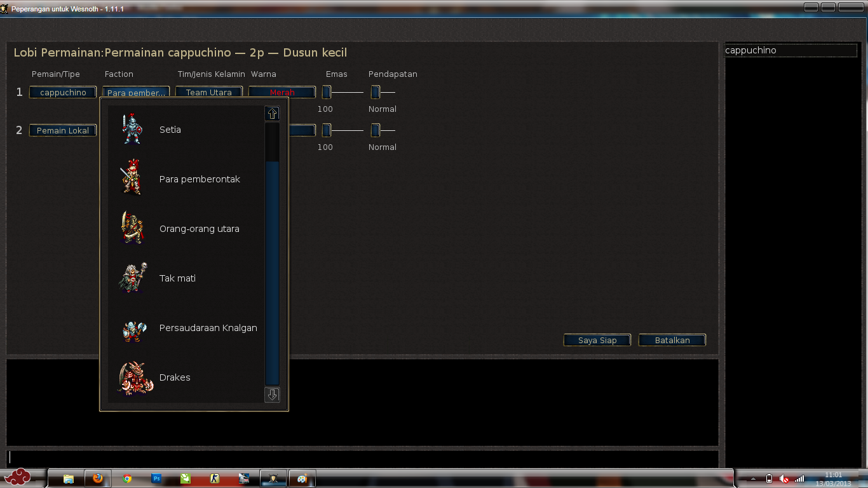Click the faction list scrollbar thumb

coord(272,273)
